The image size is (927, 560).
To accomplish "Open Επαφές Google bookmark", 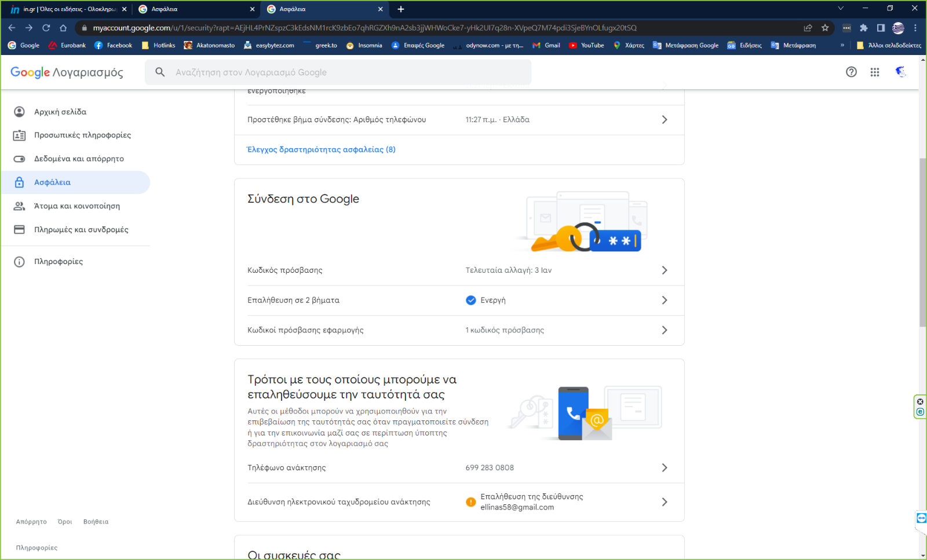I will tap(418, 45).
